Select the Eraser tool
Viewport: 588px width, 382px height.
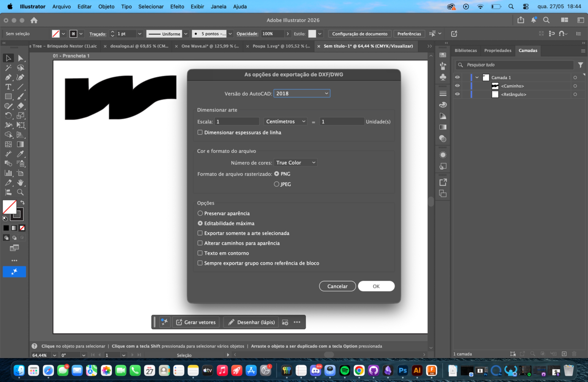(20, 106)
